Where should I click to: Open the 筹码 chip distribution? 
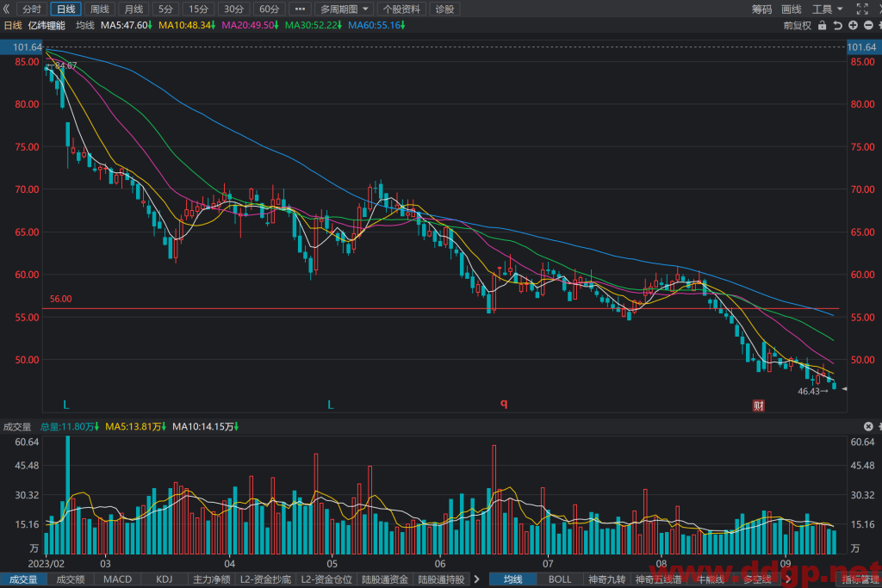[x=761, y=9]
